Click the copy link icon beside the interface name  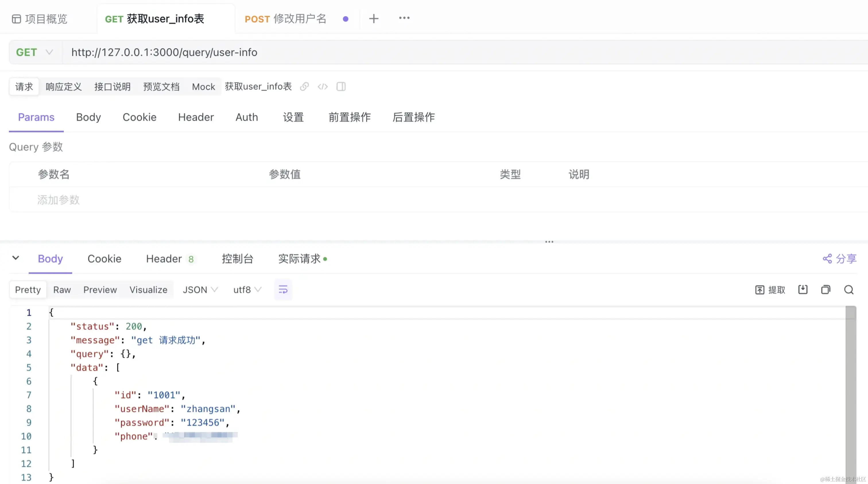(304, 87)
